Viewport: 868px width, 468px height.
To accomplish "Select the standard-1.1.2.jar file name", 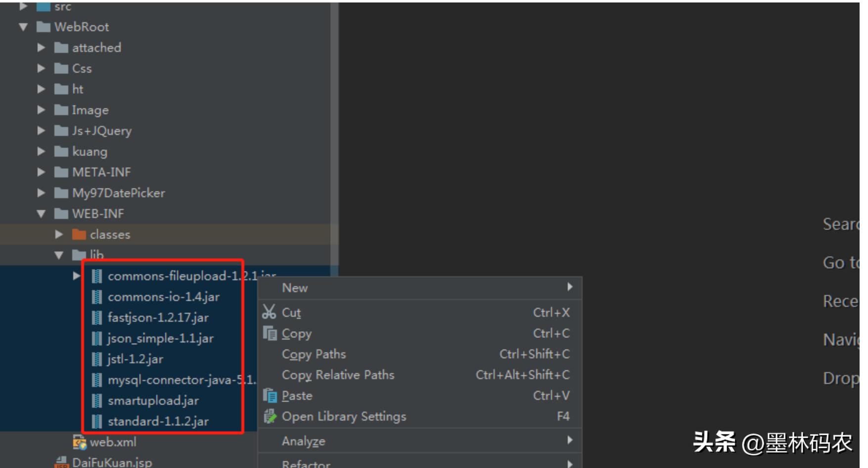I will pos(158,421).
